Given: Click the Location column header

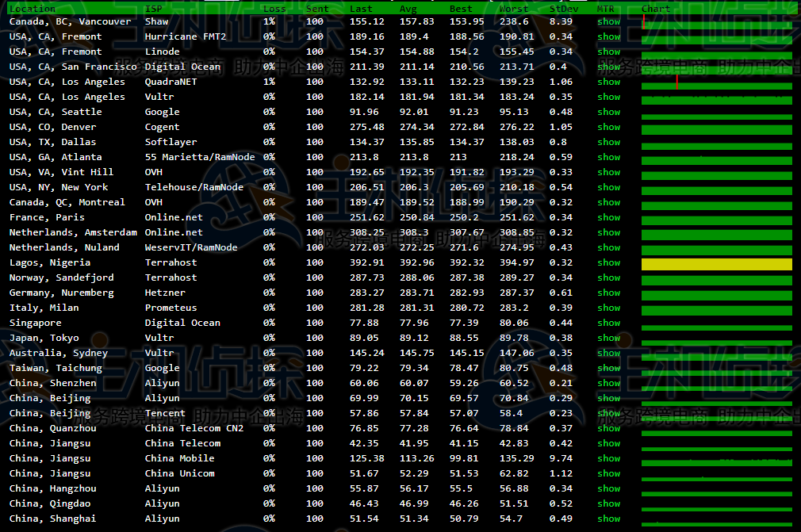Looking at the screenshot, I should coord(32,9).
